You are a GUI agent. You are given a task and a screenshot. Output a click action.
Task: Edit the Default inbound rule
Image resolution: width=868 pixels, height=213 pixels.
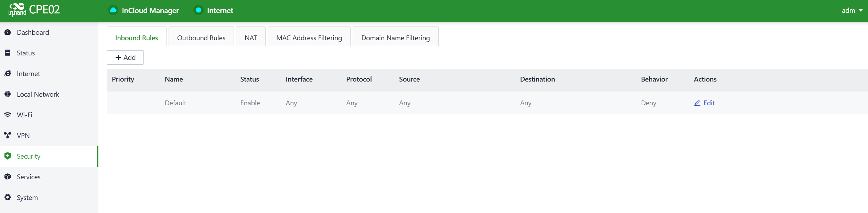pos(709,103)
